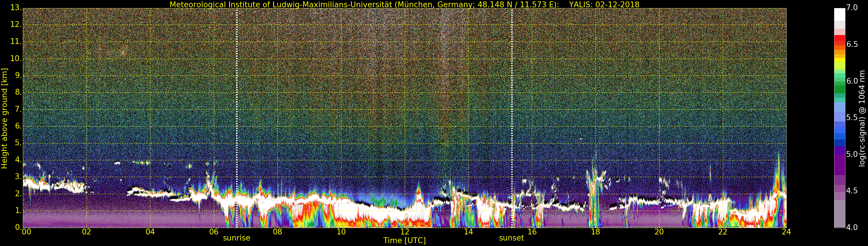The height and width of the screenshot is (246, 868).
Task: Click the '06' tick on the time axis
Action: click(214, 232)
